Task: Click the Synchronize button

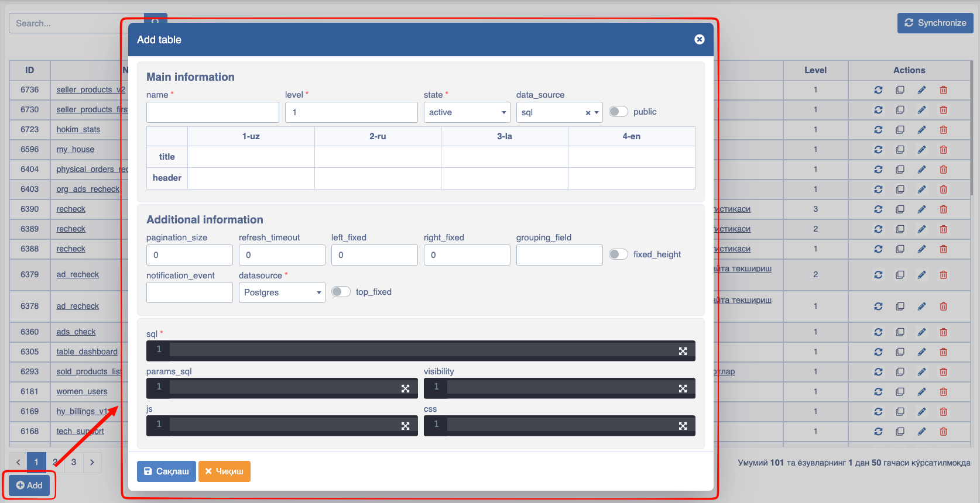Action: [936, 23]
